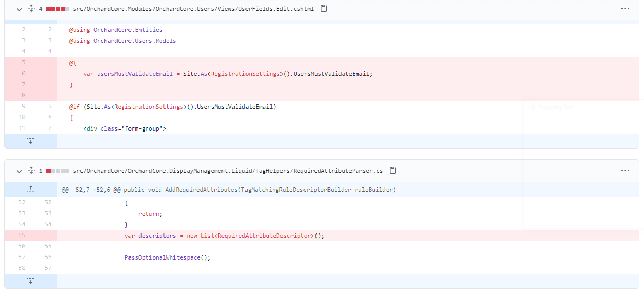644x293 pixels.
Task: Collapse the RequiredAttributeParser.cs file diff
Action: (19, 171)
